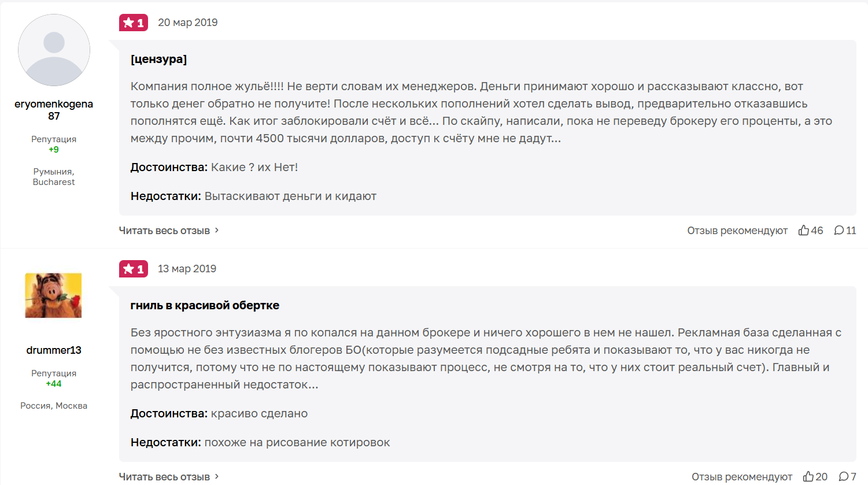Open eryomenkogena87's default avatar
The height and width of the screenshot is (485, 868).
click(54, 50)
